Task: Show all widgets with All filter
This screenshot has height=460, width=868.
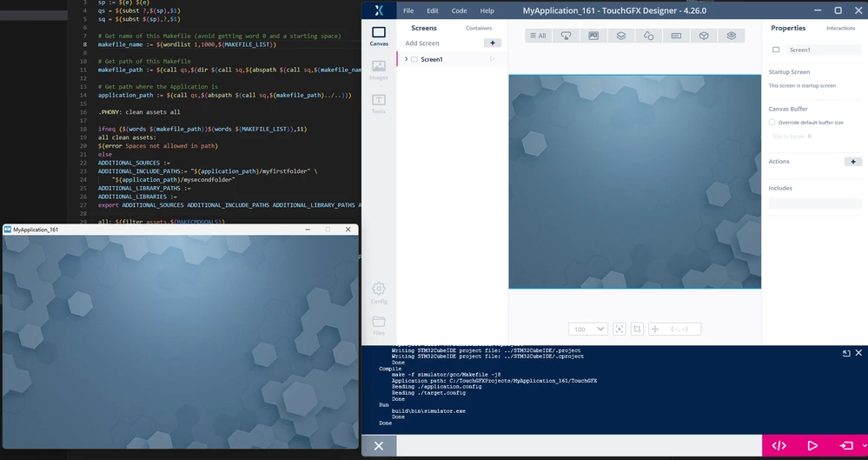Action: 538,36
